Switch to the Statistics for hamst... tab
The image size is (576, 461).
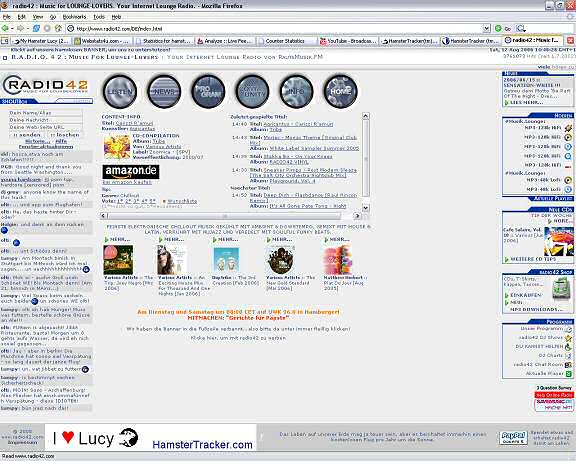coord(163,41)
